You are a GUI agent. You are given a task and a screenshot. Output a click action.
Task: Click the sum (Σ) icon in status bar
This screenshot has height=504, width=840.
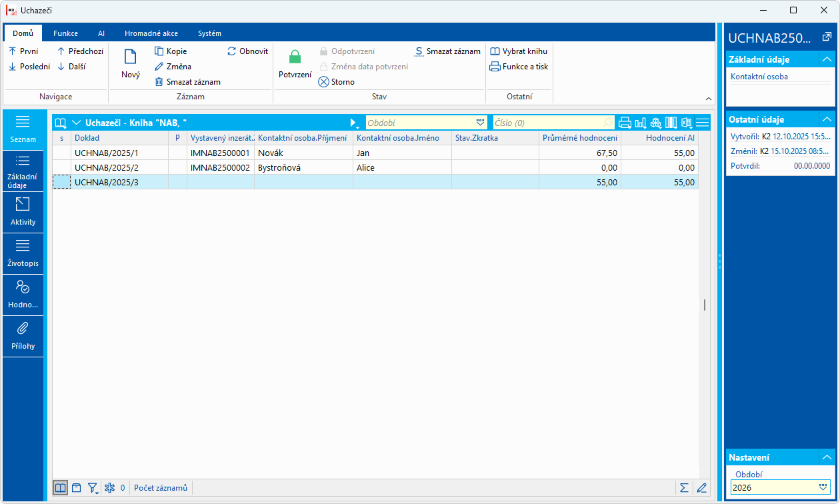(684, 488)
